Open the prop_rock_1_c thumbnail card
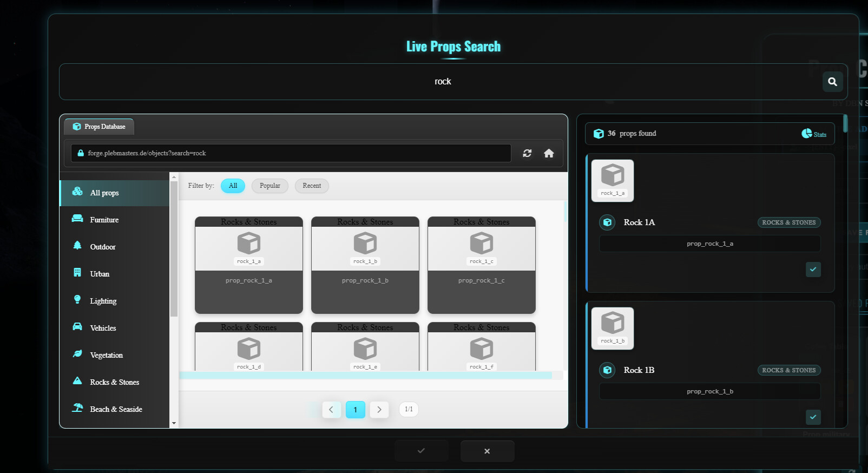The width and height of the screenshot is (868, 473). tap(481, 265)
